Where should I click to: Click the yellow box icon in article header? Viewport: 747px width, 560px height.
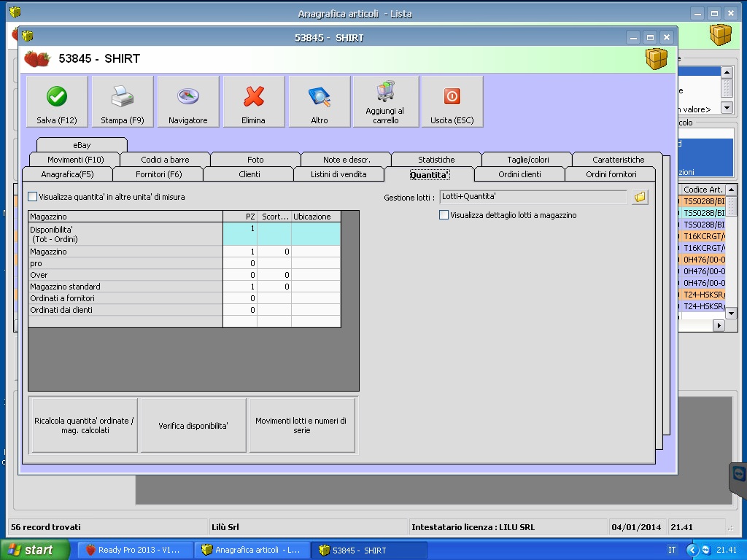(x=656, y=59)
